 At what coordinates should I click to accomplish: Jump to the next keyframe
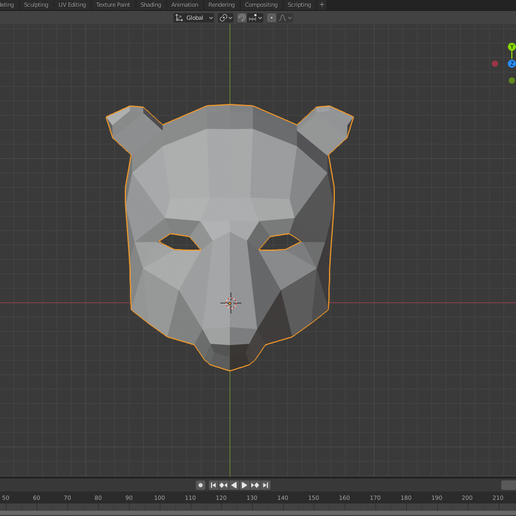pos(255,485)
